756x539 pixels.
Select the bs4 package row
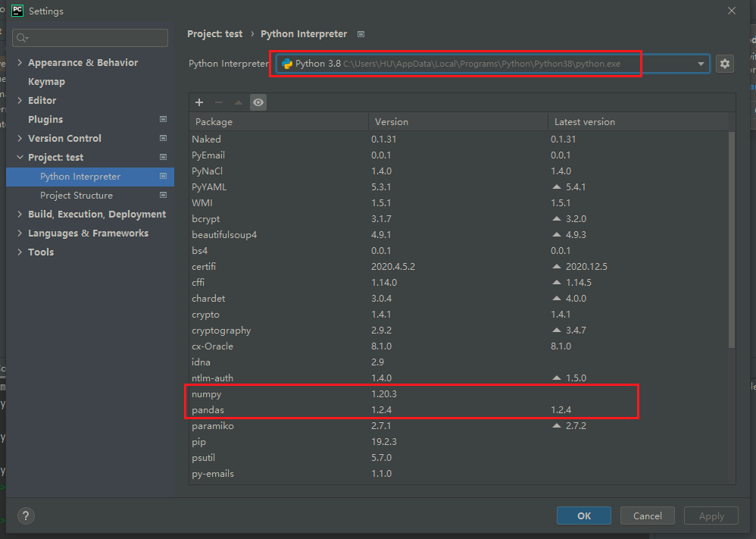(x=458, y=250)
